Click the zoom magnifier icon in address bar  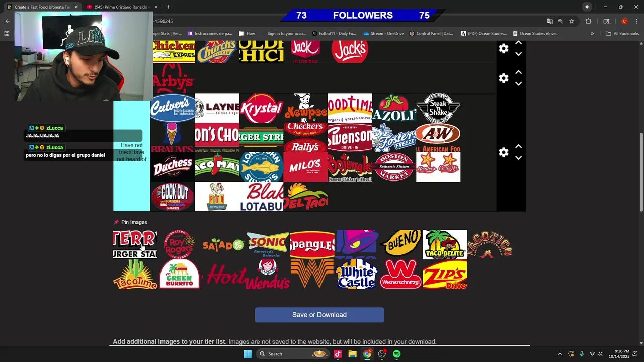[x=560, y=21]
